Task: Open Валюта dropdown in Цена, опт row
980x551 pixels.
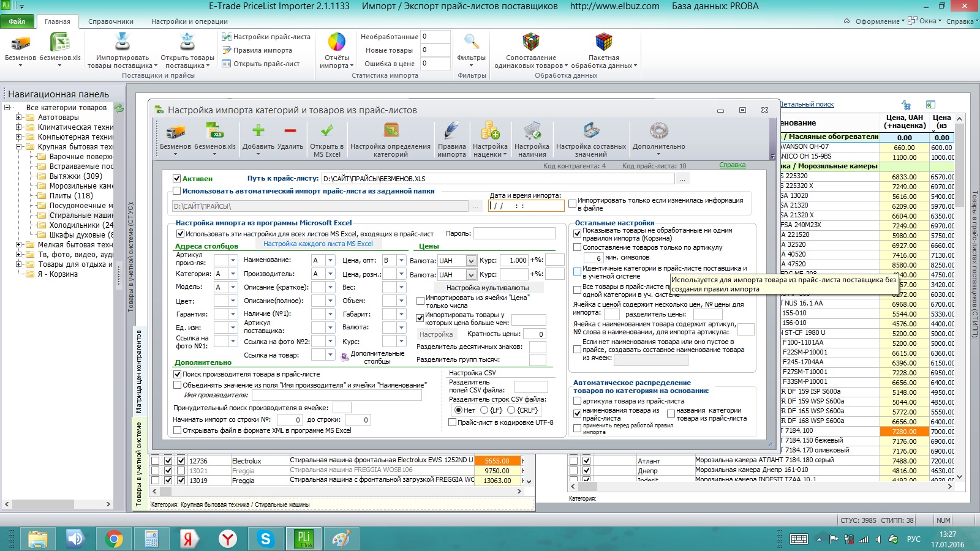Action: tap(471, 261)
